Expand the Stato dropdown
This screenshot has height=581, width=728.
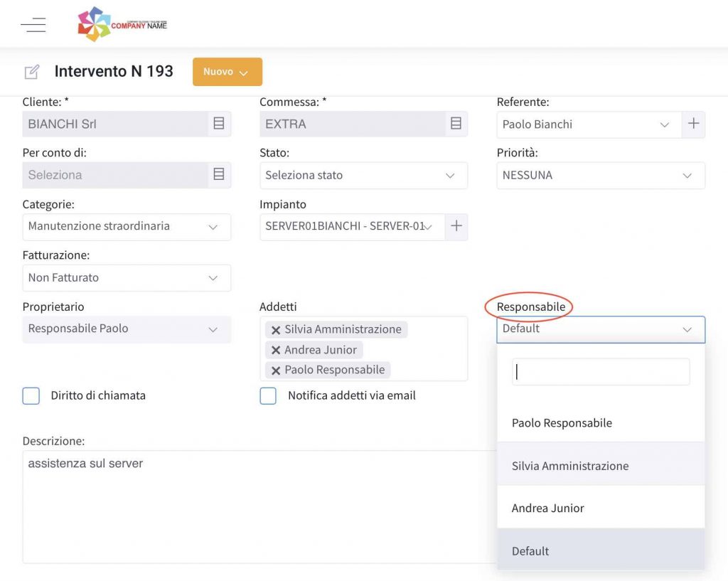coord(363,175)
